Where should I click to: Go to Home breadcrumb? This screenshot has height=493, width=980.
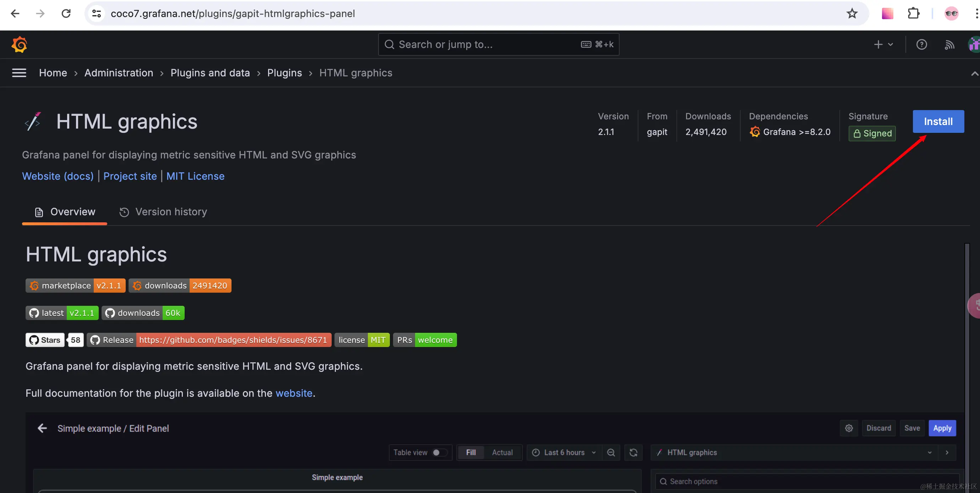click(x=53, y=73)
